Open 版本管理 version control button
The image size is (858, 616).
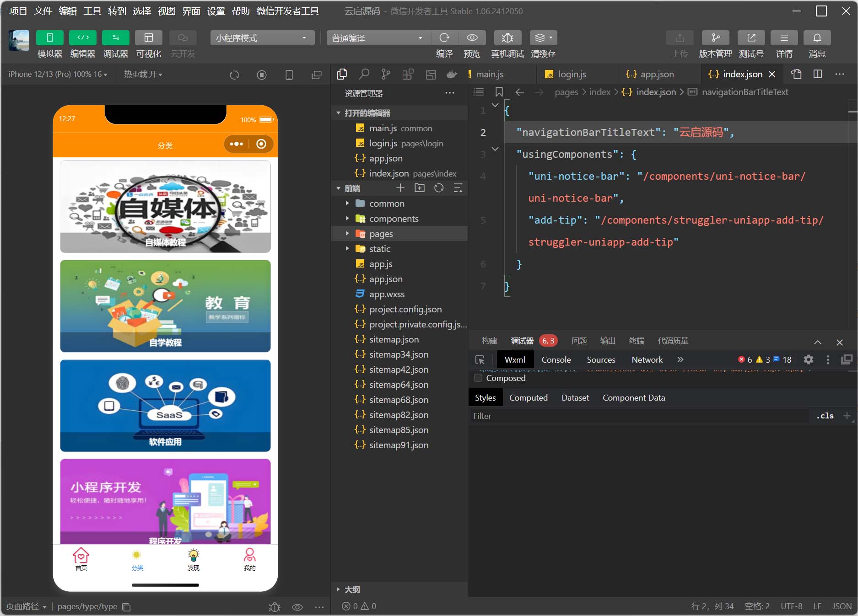tap(715, 38)
